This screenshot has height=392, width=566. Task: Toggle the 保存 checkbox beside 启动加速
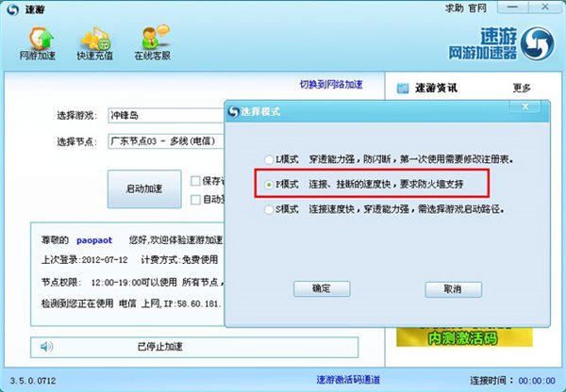pyautogui.click(x=195, y=181)
